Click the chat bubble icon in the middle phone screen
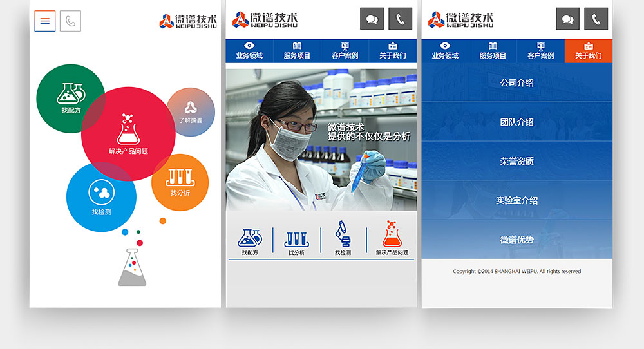Image resolution: width=644 pixels, height=349 pixels. coord(372,19)
